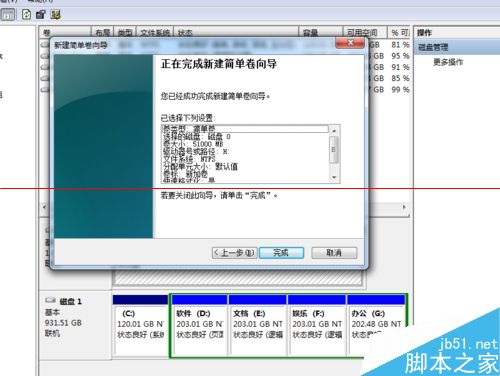Go back with the 上一步(B) button
This screenshot has height=376, width=500.
[x=234, y=253]
